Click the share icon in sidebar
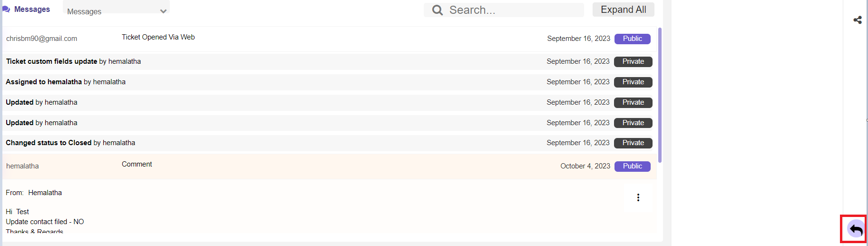Image resolution: width=868 pixels, height=246 pixels. point(858,20)
